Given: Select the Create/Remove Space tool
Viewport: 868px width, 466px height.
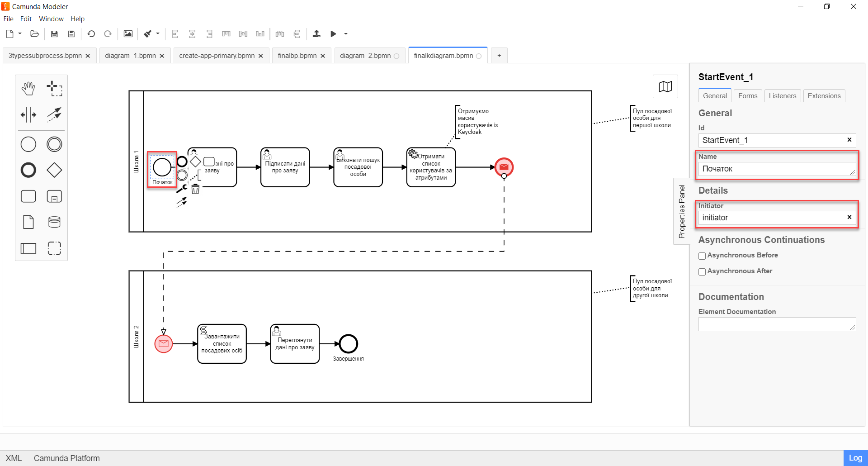Looking at the screenshot, I should 28,115.
